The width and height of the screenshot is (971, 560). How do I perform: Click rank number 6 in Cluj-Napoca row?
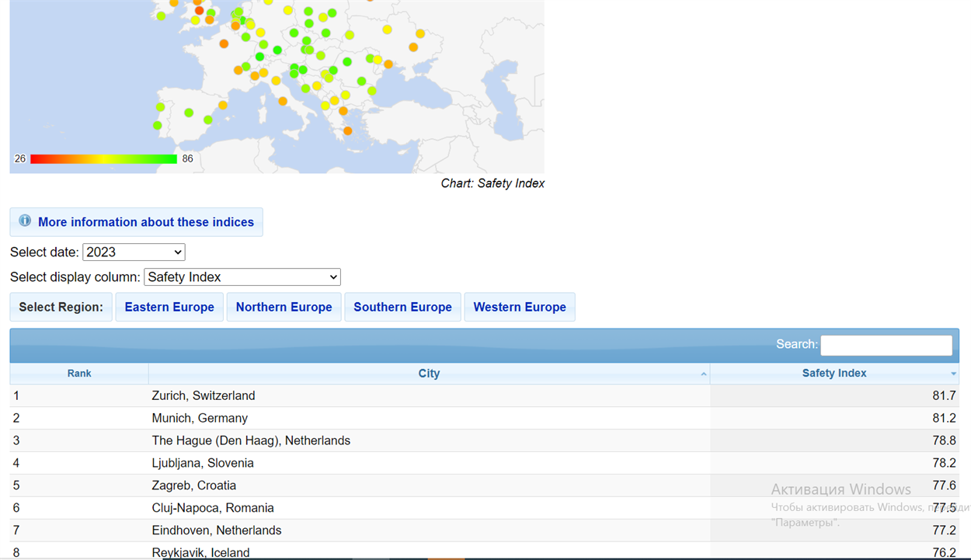click(16, 508)
